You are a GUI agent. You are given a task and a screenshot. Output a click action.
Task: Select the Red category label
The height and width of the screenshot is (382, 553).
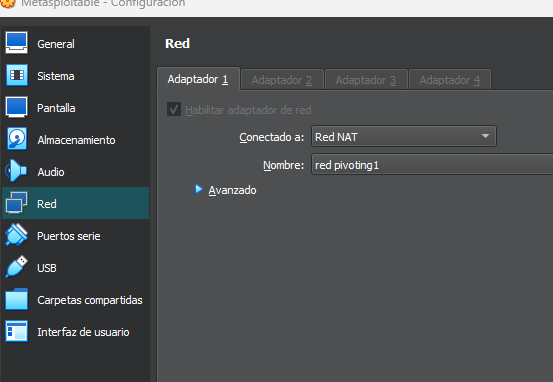47,204
